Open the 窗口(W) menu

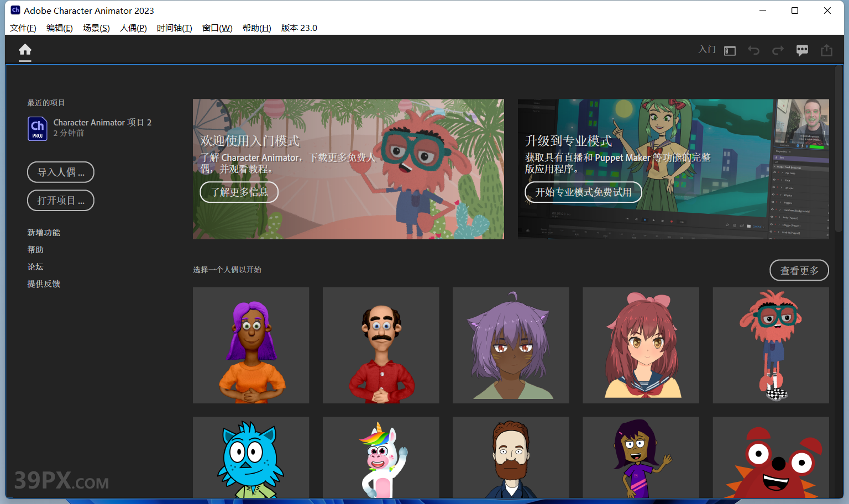[217, 28]
